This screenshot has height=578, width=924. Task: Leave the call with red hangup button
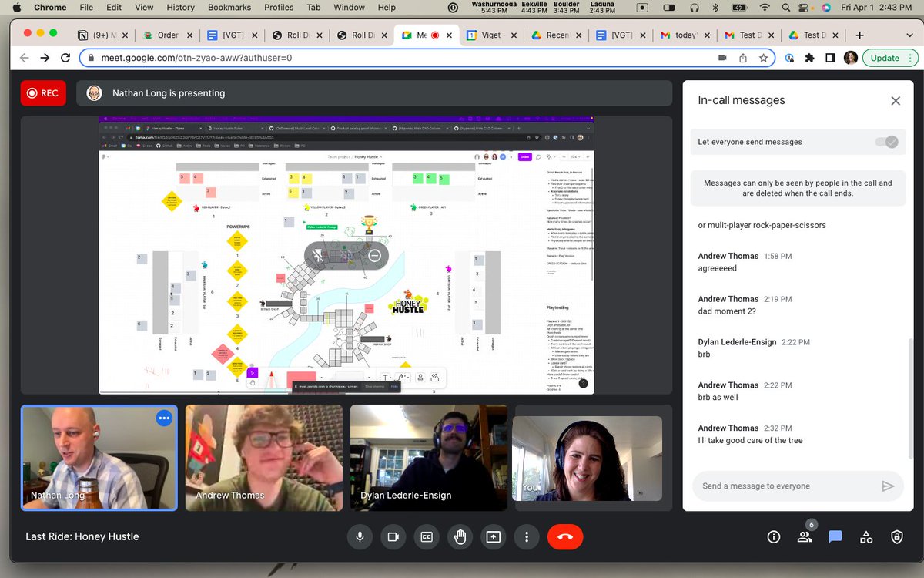tap(565, 536)
